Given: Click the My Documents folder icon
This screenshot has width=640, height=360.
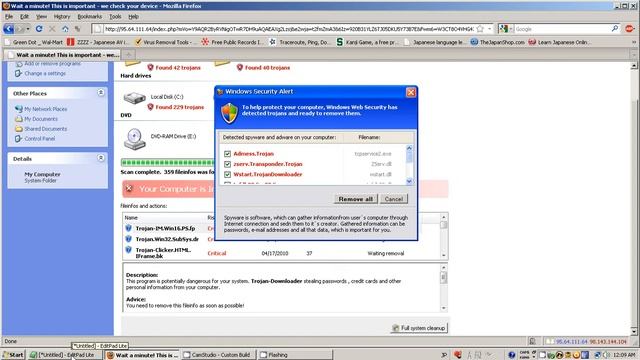Looking at the screenshot, I should click(18, 119).
